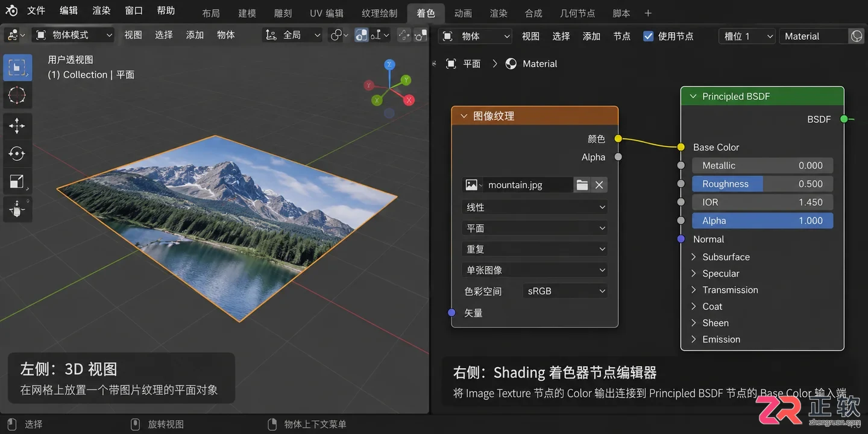Open the 编辑 menu

click(69, 11)
